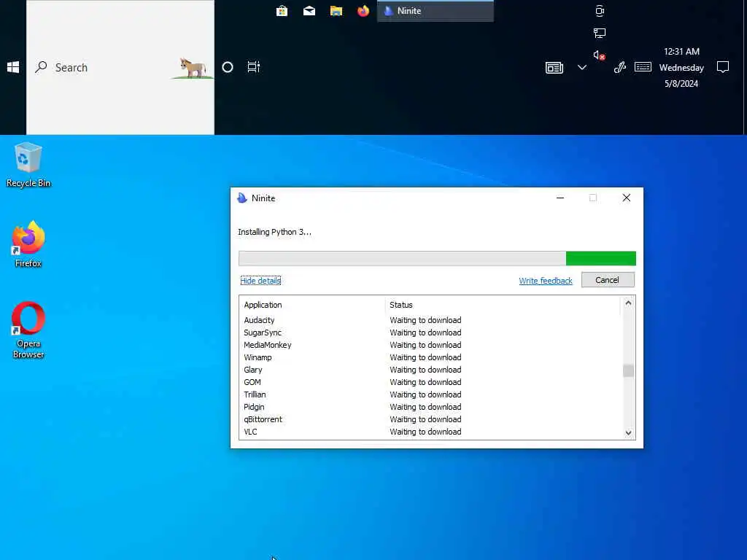Select the MediaMonkey row

[430, 345]
